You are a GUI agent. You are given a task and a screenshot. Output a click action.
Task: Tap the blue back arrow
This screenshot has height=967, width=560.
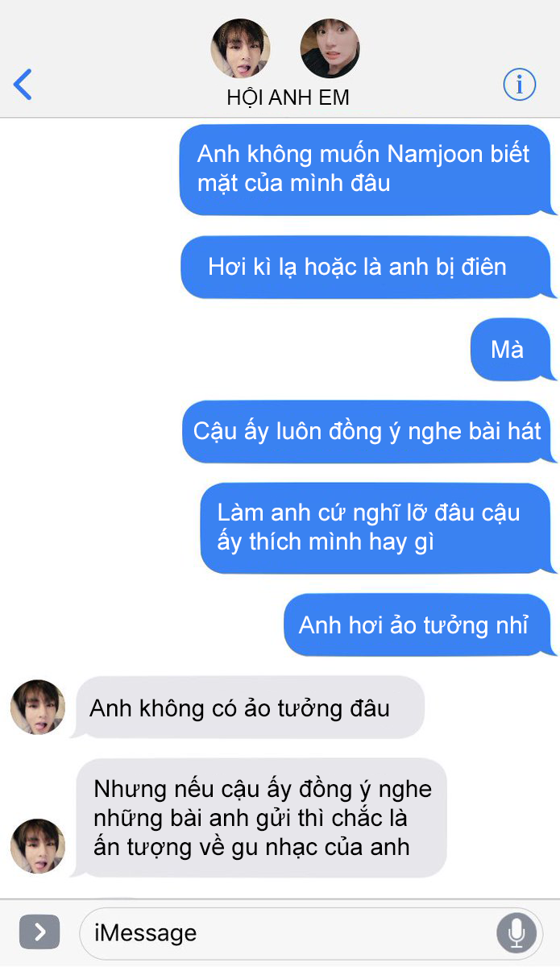click(23, 85)
